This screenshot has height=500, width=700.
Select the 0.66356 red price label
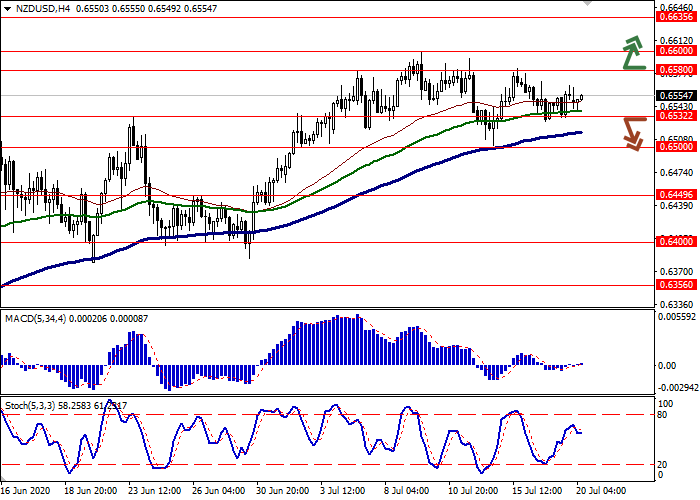click(x=676, y=17)
